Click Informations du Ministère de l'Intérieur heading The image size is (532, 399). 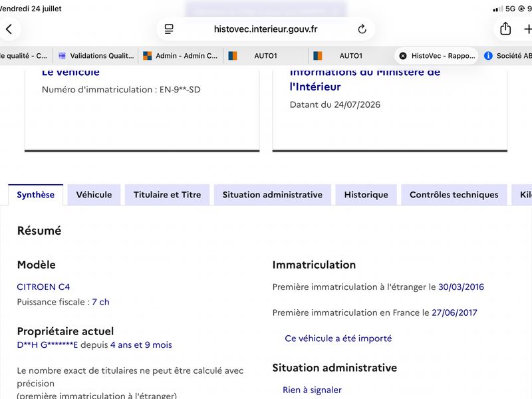pos(364,79)
